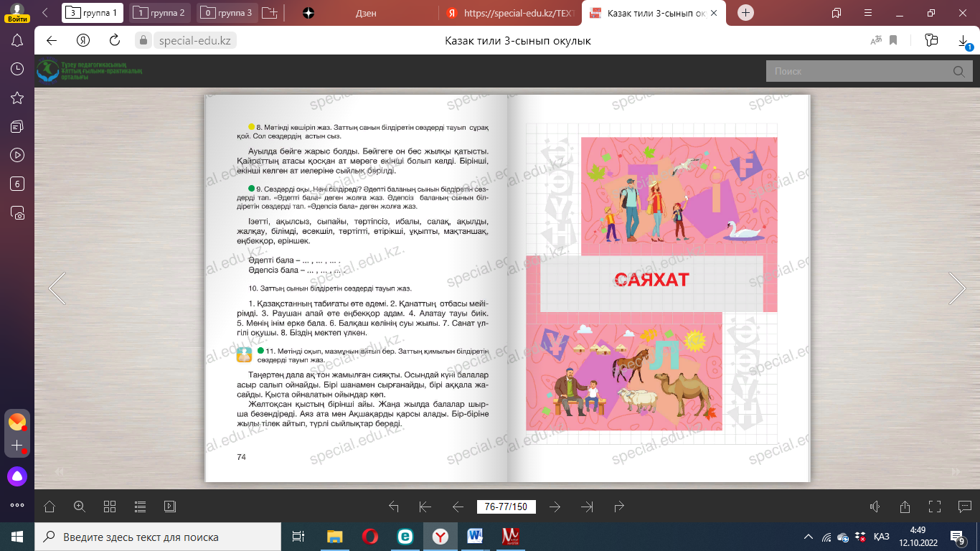Expand the hidden system tray icons
Screen dimensions: 980x551
[809, 537]
